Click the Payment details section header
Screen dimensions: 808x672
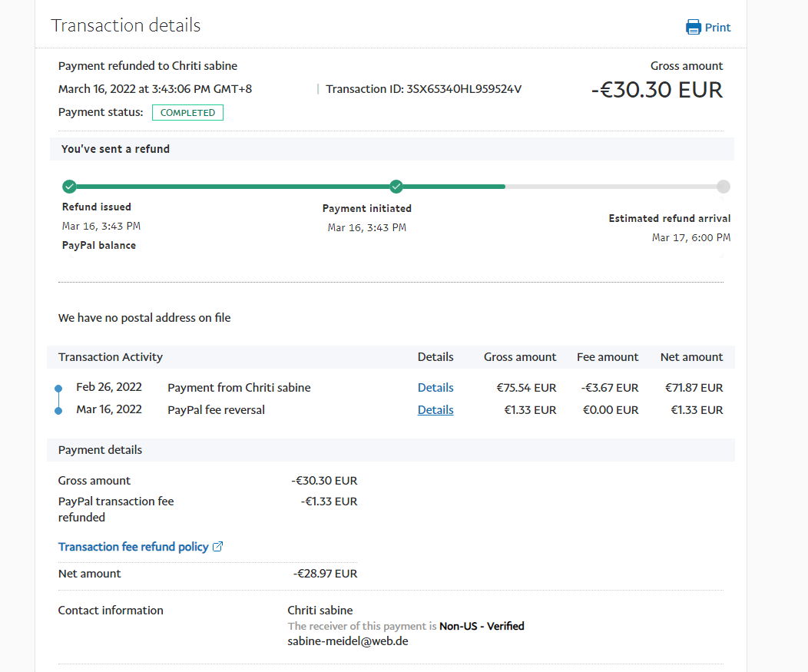(100, 450)
